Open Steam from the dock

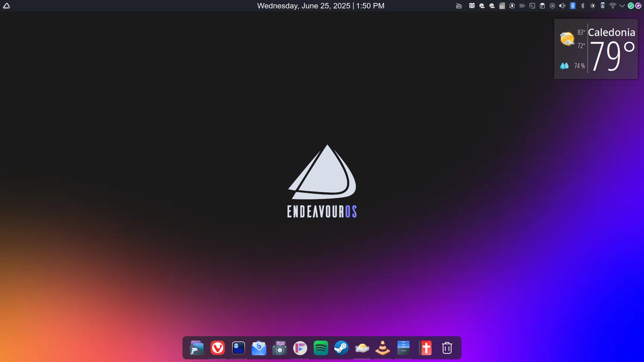(341, 348)
